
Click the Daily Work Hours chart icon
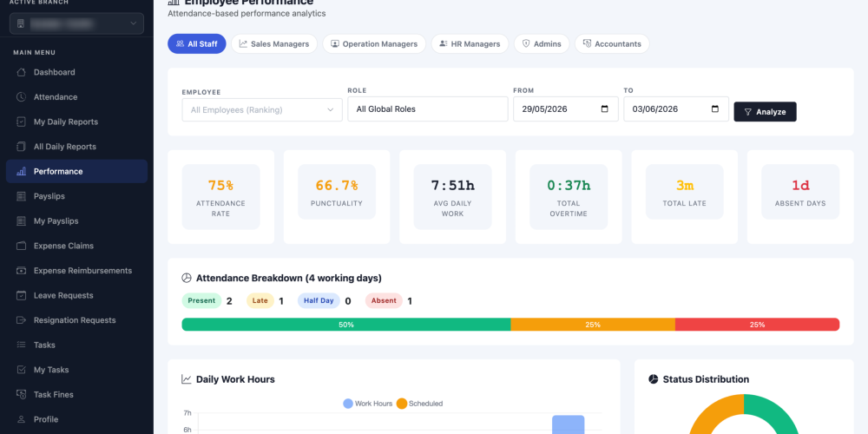187,379
